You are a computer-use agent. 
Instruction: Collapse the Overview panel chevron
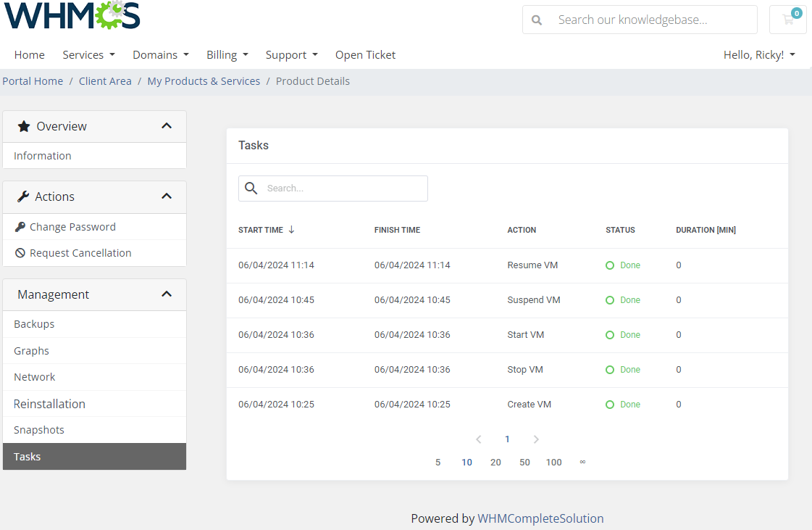pos(166,126)
